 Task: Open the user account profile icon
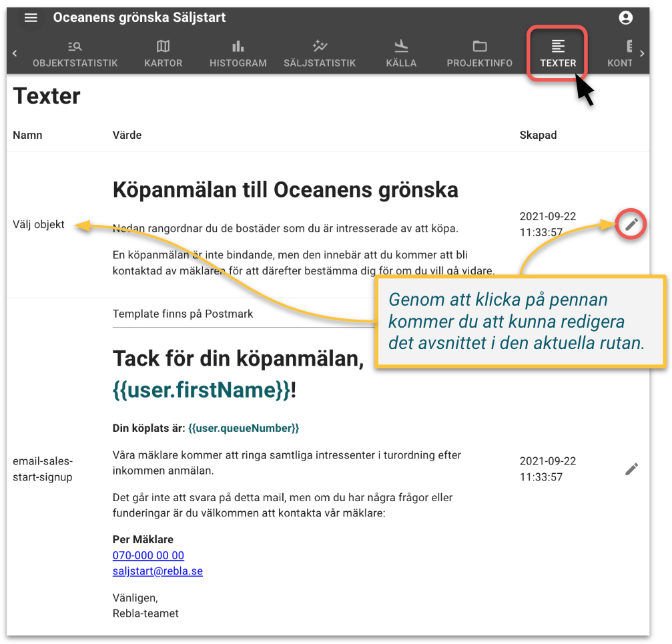click(625, 18)
